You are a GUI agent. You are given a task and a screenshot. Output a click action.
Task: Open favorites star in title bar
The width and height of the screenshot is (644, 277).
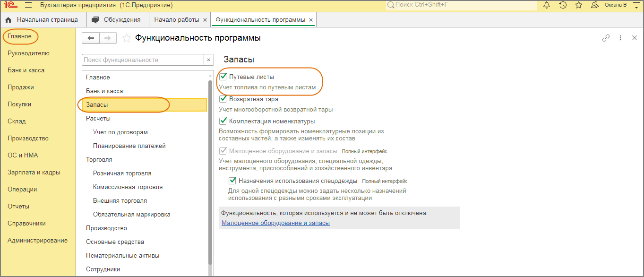(579, 5)
